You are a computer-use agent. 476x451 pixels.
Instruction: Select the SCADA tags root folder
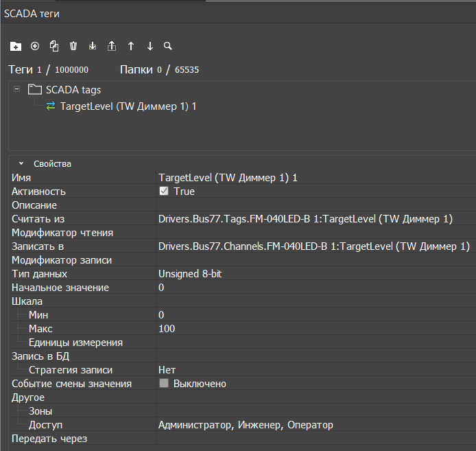tap(73, 89)
